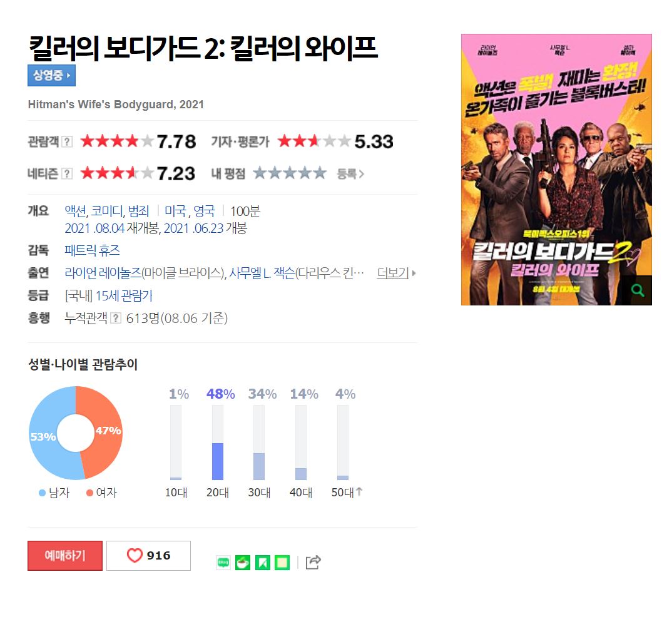Open actor 라이언 레이놀즈 link

(103, 273)
